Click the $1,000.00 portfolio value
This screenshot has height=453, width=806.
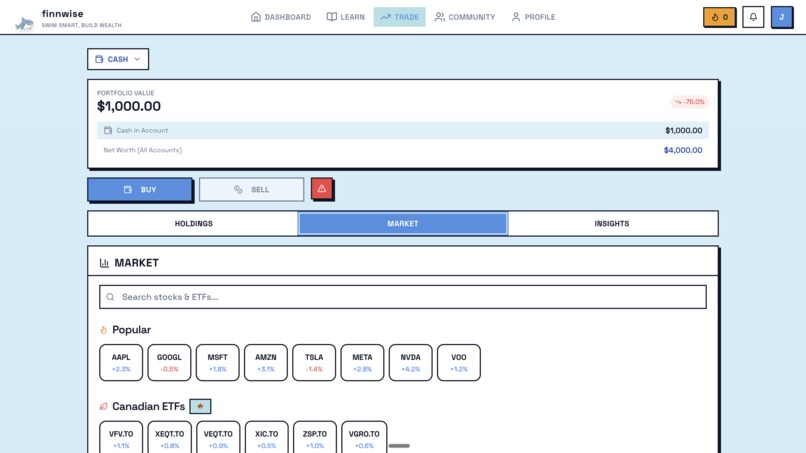(129, 106)
